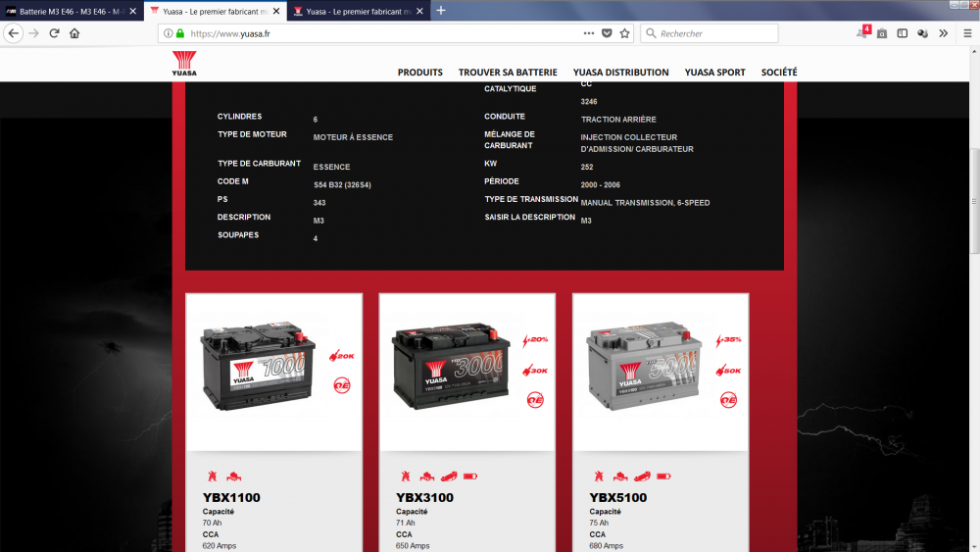Click the battery-shaped icon above YBX3100
The width and height of the screenshot is (980, 552).
470,477
